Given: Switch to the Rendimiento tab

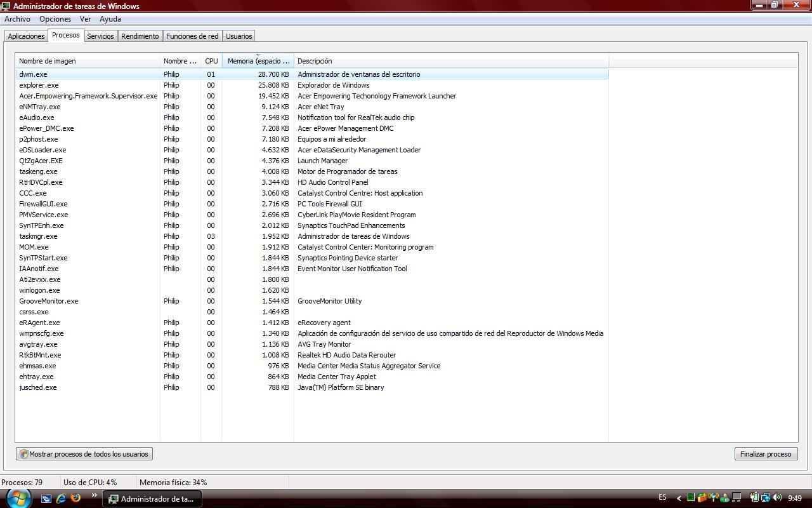Looking at the screenshot, I should (140, 36).
